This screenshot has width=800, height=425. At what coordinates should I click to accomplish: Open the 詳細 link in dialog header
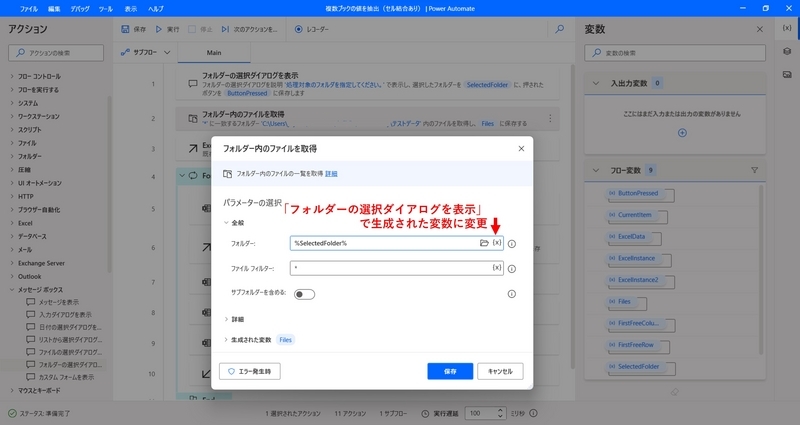(331, 174)
